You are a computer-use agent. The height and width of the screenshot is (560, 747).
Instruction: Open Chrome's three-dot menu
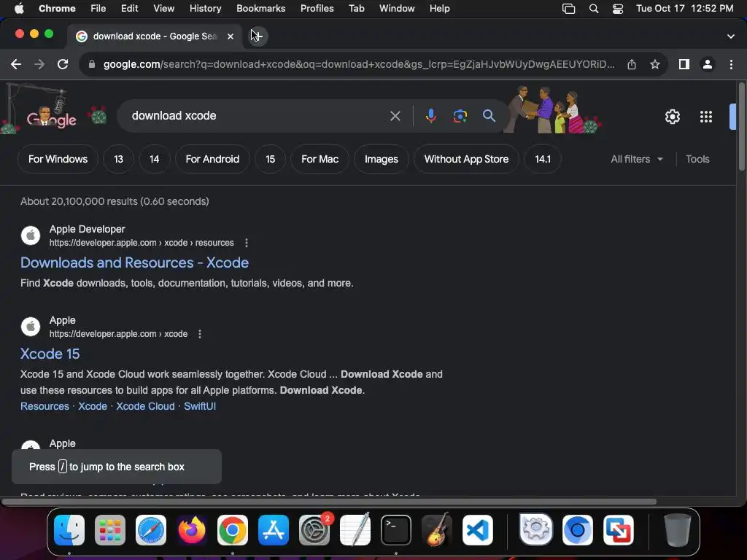(731, 64)
